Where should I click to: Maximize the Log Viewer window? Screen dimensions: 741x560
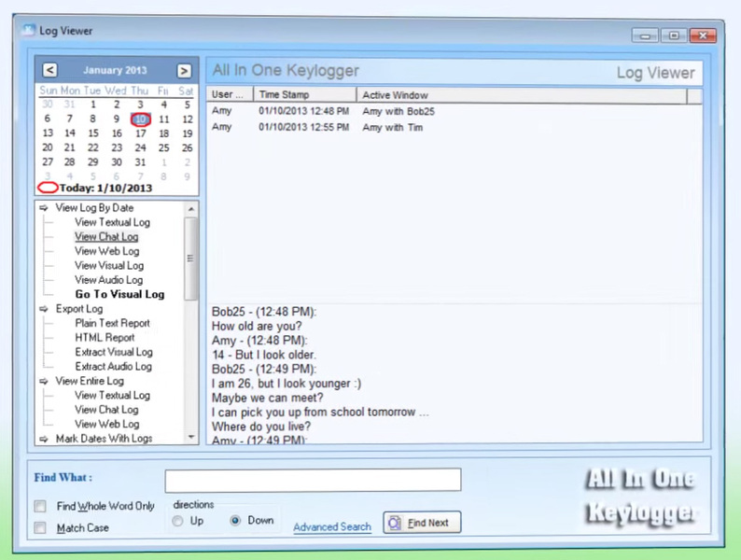pyautogui.click(x=675, y=35)
